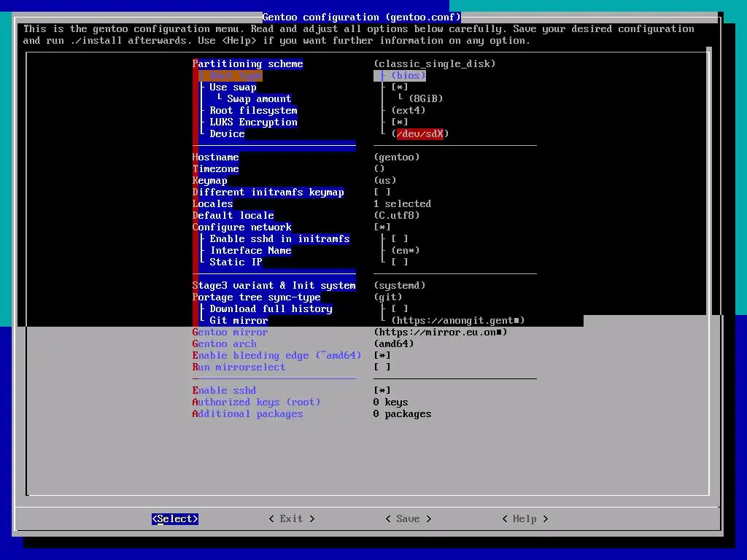This screenshot has width=747, height=560.
Task: Click the Configure network [*] checkbox
Action: coord(382,227)
